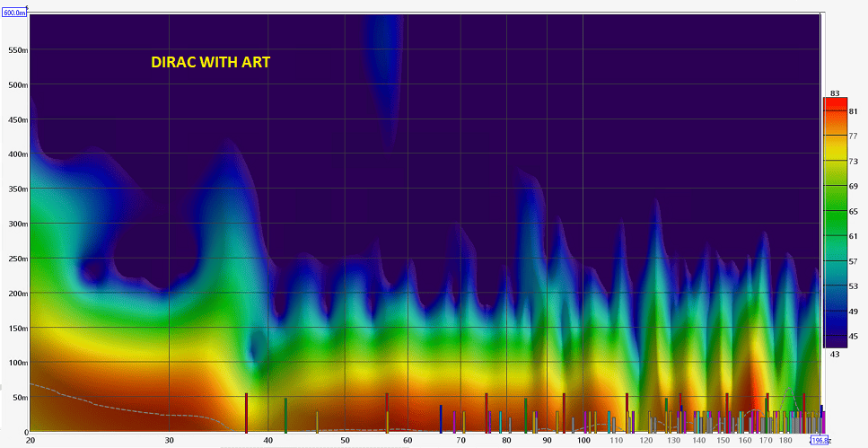
Task: Click the DIRAC WITH ART title text
Action: [210, 63]
